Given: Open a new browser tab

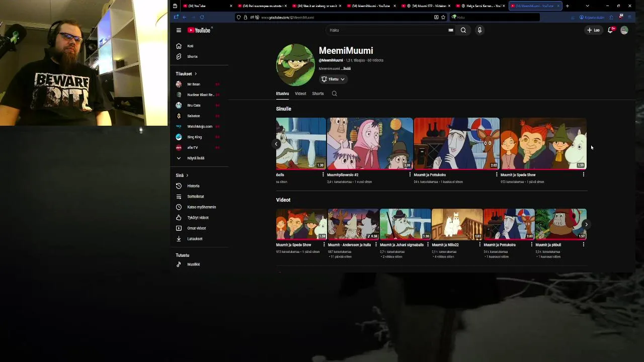Looking at the screenshot, I should 567,6.
